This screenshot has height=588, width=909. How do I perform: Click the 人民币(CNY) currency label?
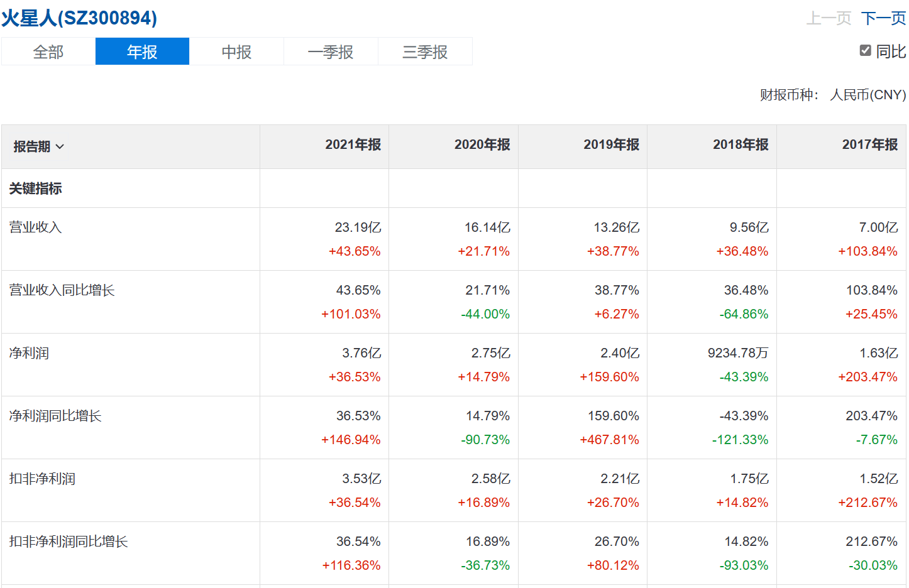(868, 95)
